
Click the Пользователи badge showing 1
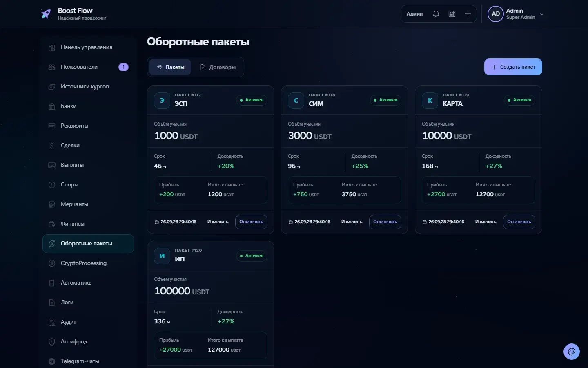123,67
